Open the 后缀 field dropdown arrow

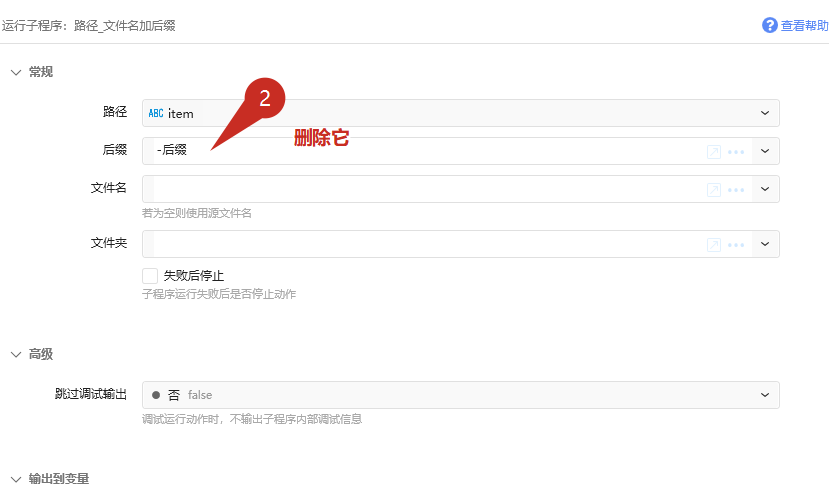[x=764, y=151]
